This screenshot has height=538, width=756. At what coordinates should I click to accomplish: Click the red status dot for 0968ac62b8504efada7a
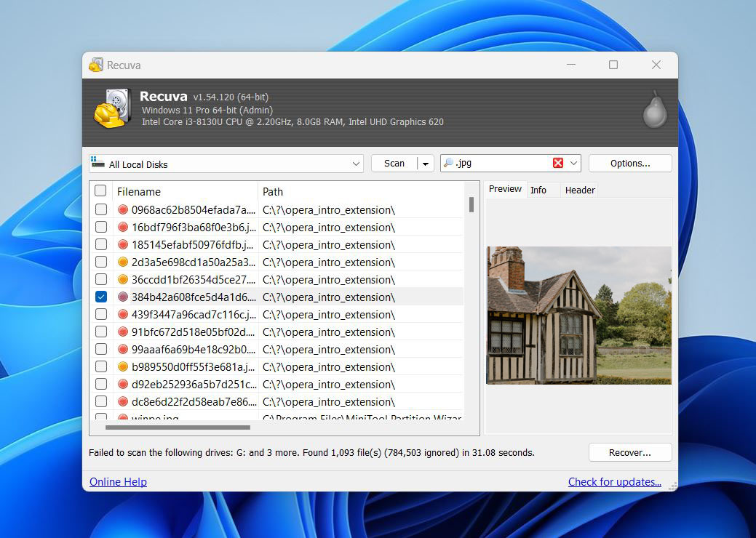123,209
